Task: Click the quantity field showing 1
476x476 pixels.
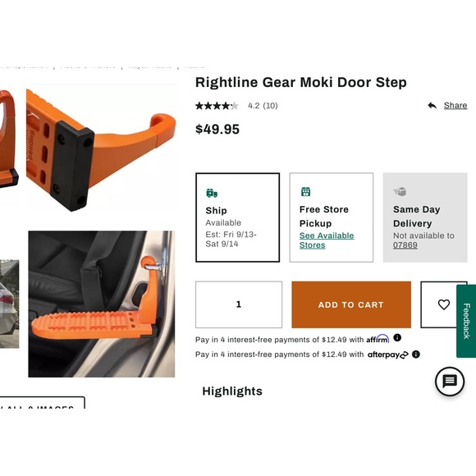Action: tap(239, 304)
